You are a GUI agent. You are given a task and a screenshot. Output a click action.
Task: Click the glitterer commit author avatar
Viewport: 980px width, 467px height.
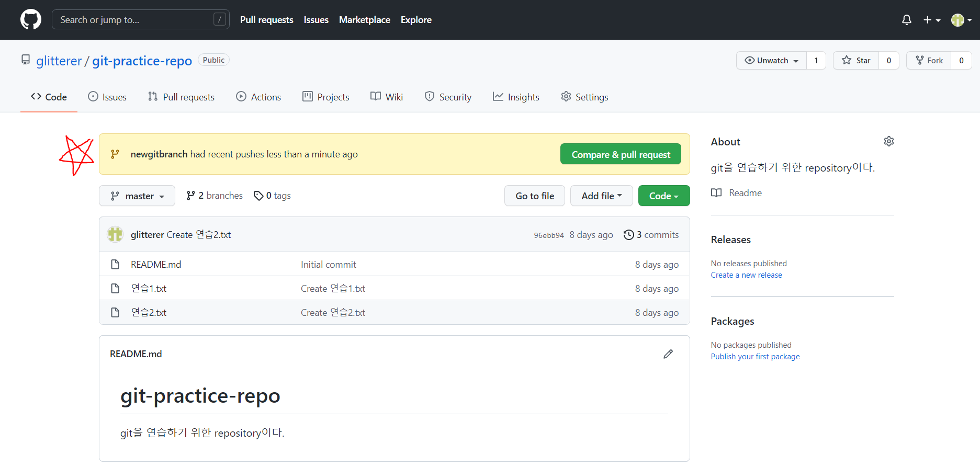(115, 234)
